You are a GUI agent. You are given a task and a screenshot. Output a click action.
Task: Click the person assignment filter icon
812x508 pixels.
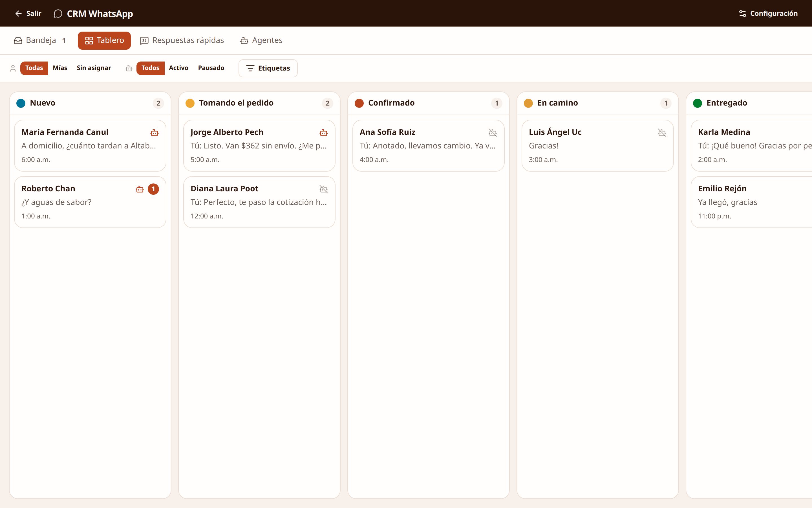13,68
